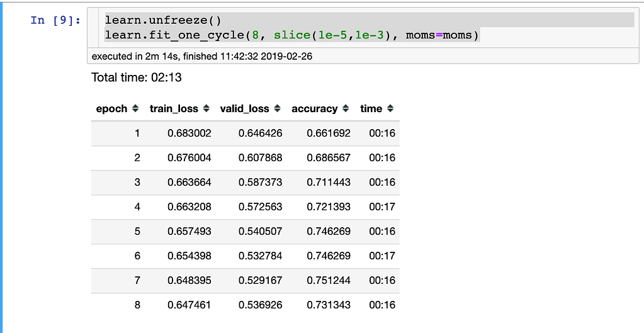
Task: Click the sort arrows next to train_loss
Action: pyautogui.click(x=206, y=109)
